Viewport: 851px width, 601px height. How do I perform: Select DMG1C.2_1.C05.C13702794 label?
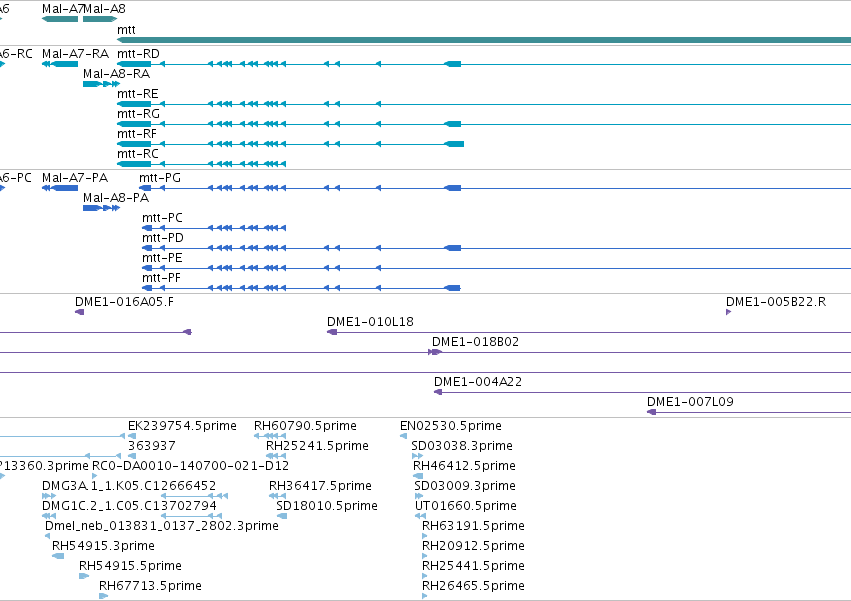click(129, 506)
